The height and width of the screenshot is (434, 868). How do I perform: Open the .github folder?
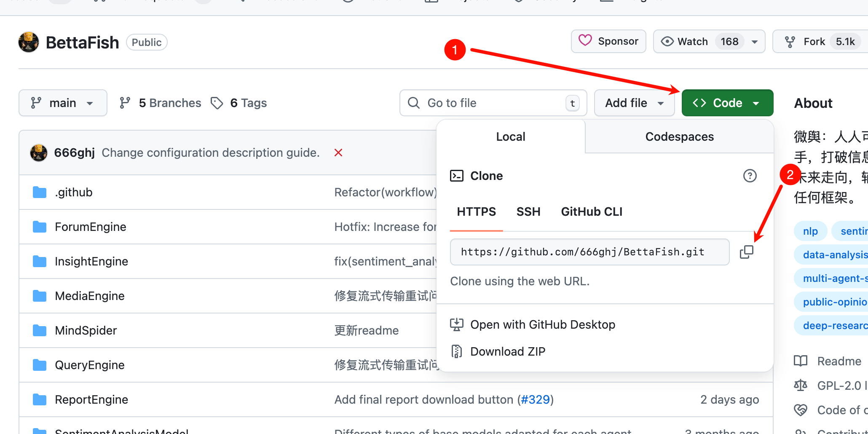point(74,192)
